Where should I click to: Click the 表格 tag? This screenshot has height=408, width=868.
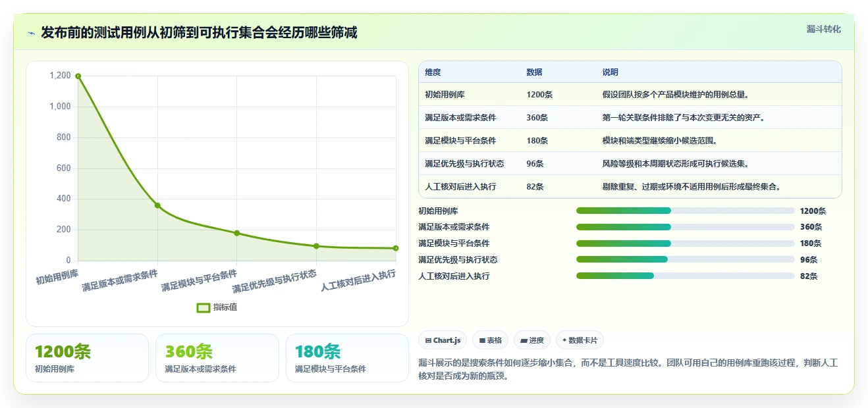click(490, 340)
